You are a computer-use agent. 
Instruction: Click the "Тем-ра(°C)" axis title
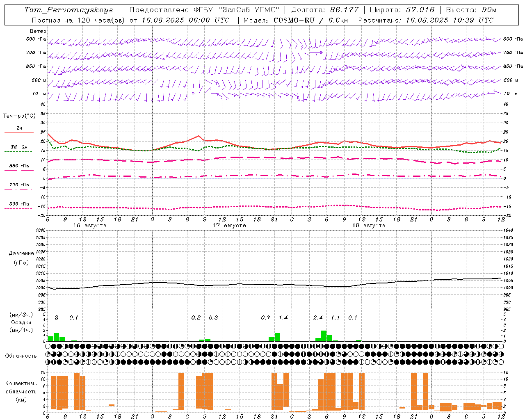[19, 116]
